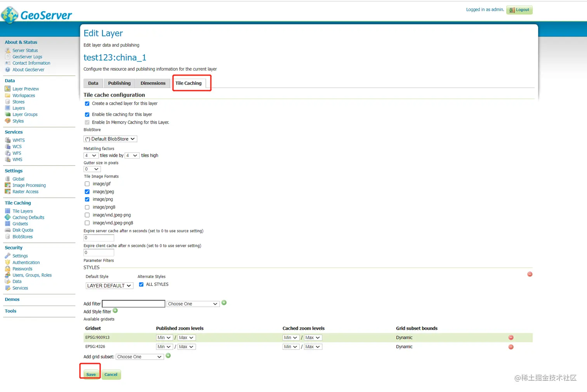
Task: Click the Add filter text field
Action: (134, 304)
